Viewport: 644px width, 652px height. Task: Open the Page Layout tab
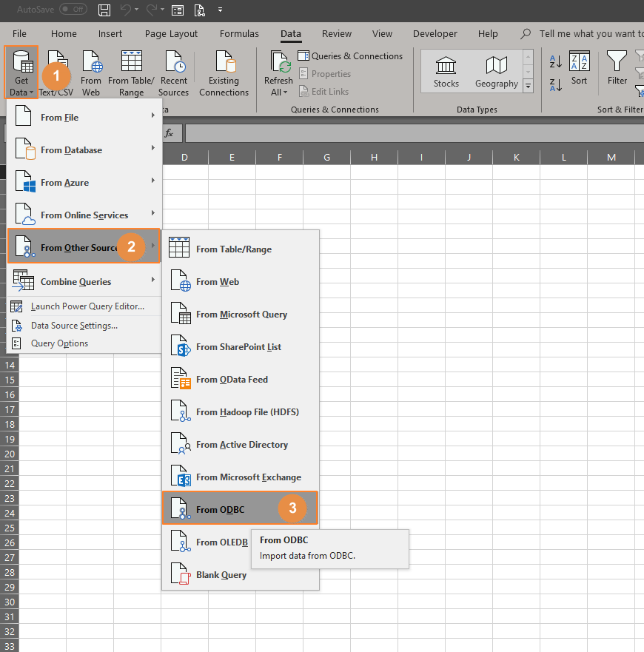171,34
